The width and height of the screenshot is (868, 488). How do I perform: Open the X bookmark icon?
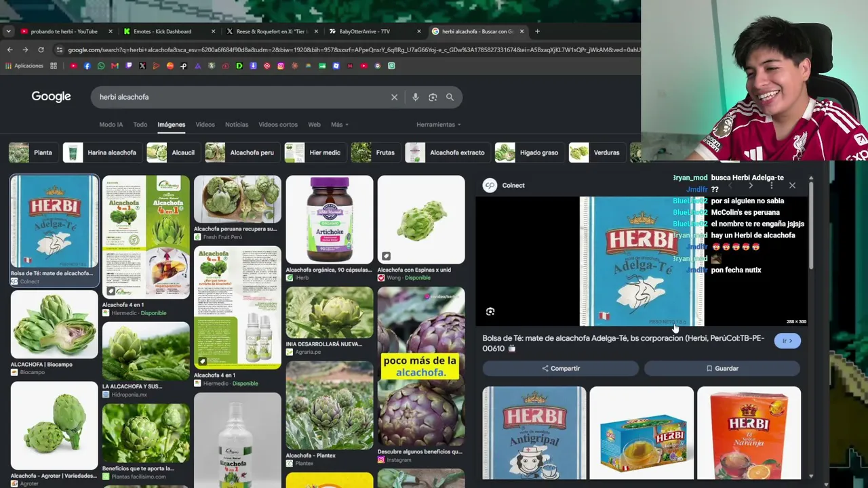pos(142,66)
